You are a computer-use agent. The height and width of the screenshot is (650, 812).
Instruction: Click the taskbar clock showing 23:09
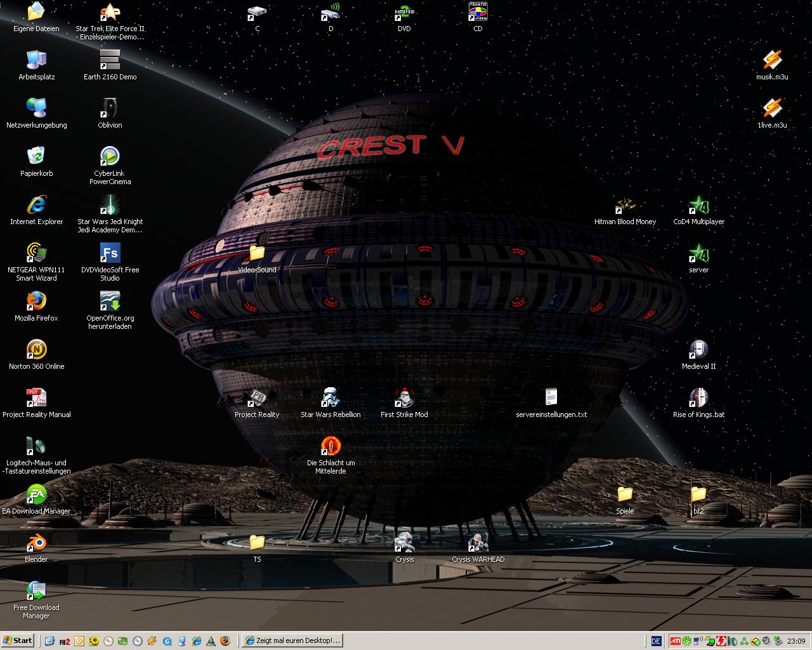pos(796,641)
